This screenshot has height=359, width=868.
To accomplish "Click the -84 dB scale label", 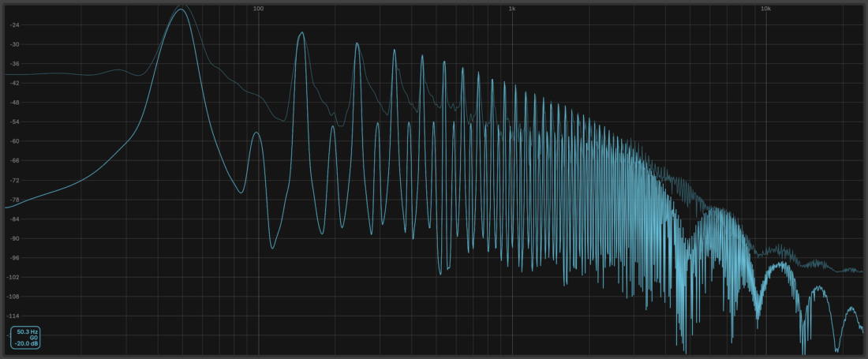I will coord(14,219).
